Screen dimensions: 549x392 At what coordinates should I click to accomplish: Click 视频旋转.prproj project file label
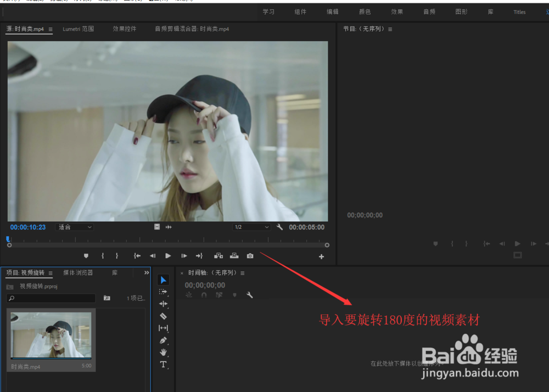click(38, 286)
